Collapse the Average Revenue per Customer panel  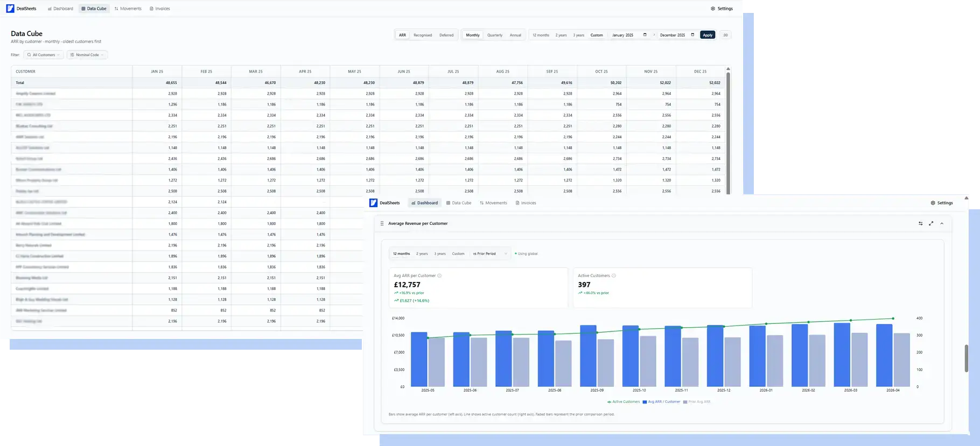[942, 223]
